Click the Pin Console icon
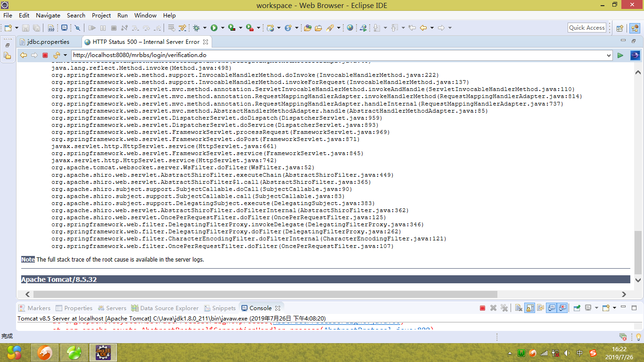 pos(577,308)
